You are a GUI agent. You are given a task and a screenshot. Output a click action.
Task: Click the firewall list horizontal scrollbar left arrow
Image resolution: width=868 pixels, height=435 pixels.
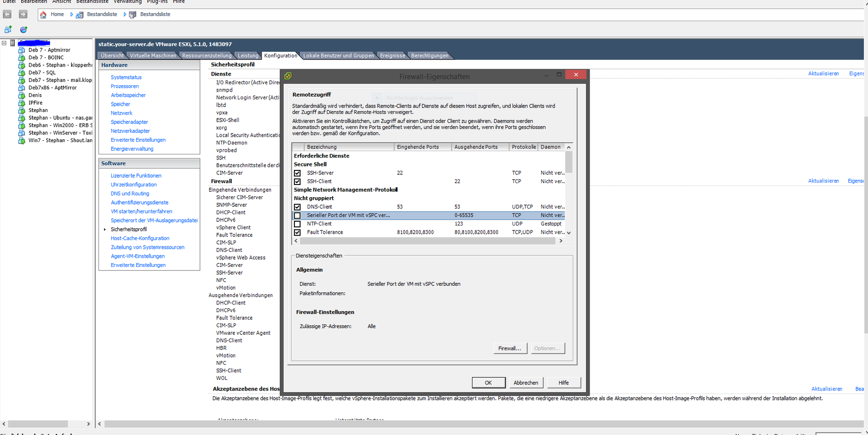(x=296, y=241)
